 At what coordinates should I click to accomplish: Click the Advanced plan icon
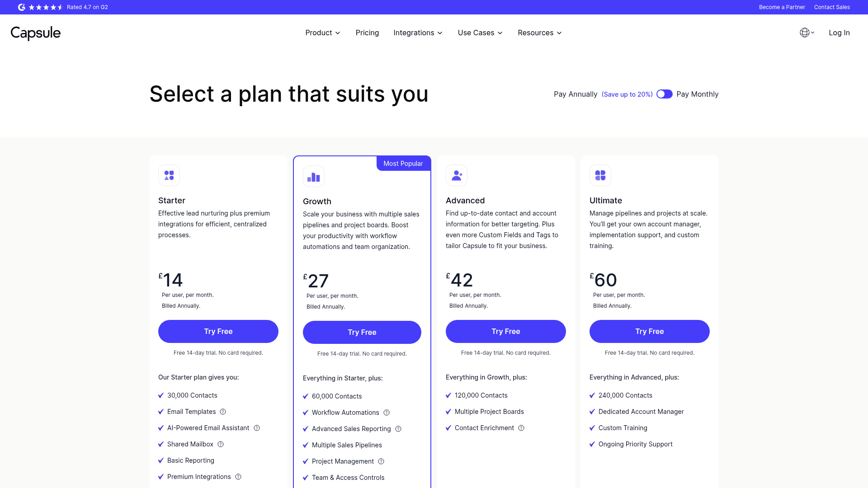click(x=457, y=175)
